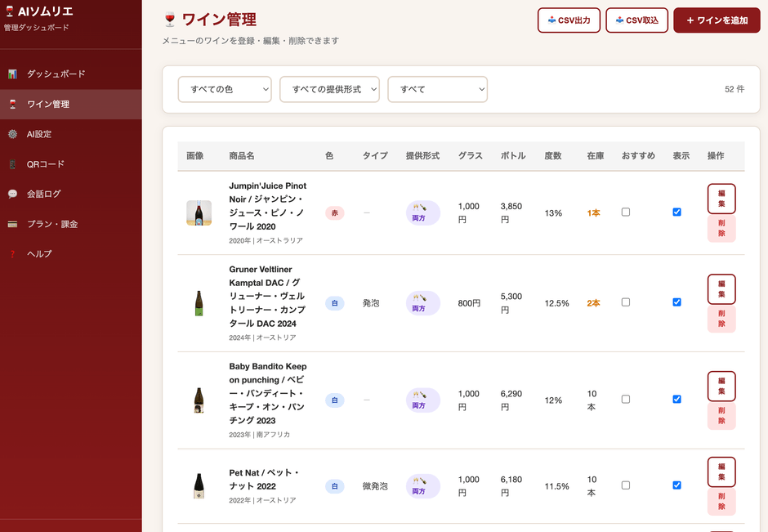Open AI設定 menu item
This screenshot has height=532, width=768.
(x=71, y=134)
